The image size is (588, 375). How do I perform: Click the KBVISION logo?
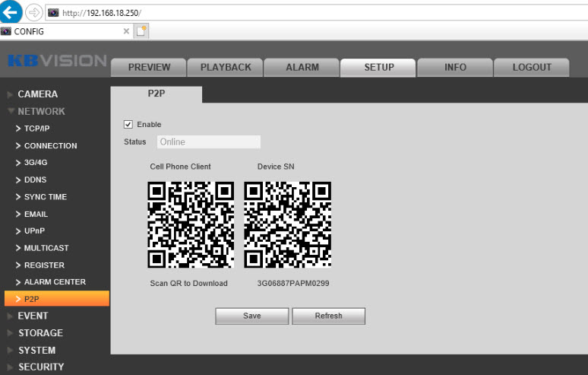(55, 62)
